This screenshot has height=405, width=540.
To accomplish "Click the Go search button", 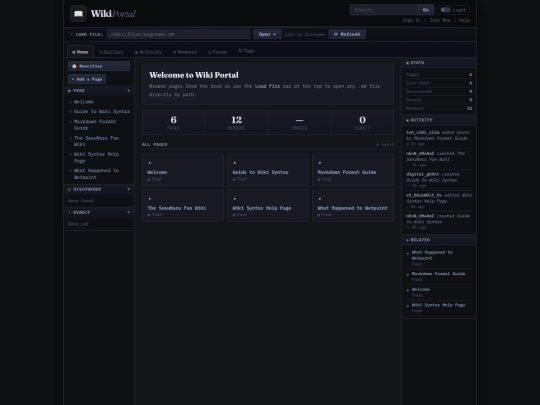I will [x=426, y=10].
